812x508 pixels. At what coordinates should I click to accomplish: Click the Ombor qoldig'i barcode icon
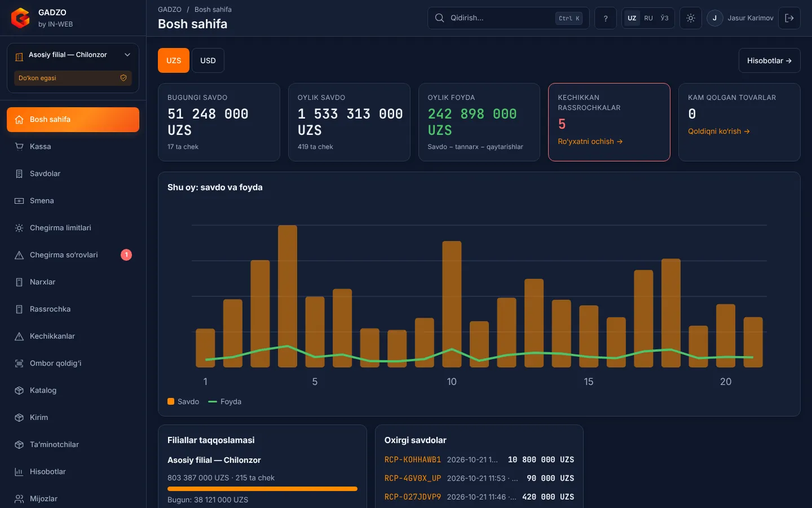pyautogui.click(x=19, y=364)
